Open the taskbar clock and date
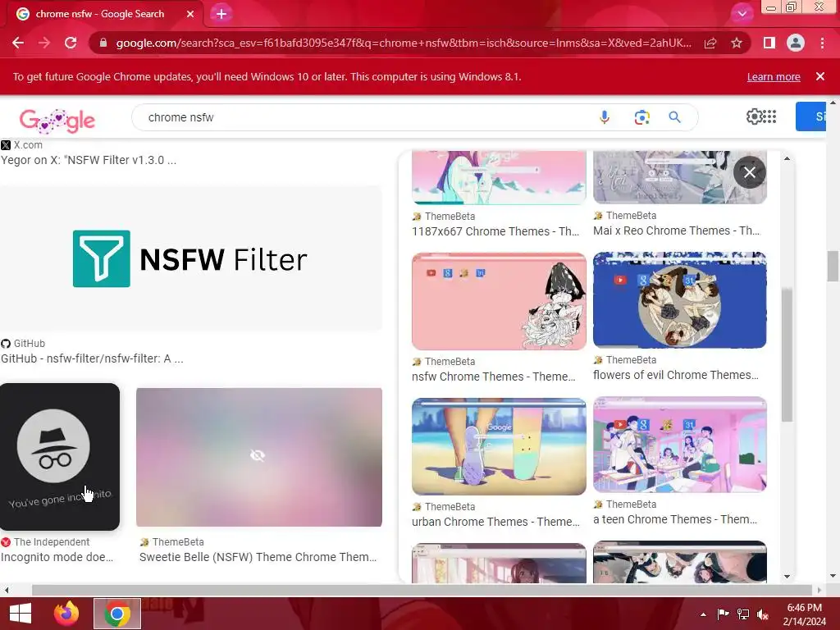840x630 pixels. click(x=805, y=614)
